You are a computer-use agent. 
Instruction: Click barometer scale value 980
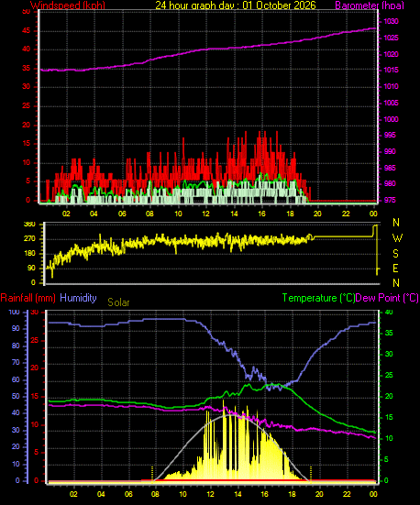[390, 183]
